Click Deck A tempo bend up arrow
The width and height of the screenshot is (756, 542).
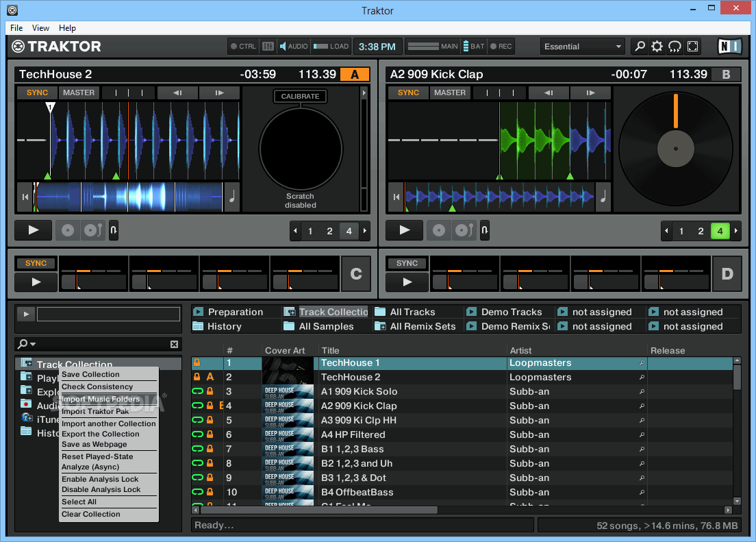click(219, 93)
